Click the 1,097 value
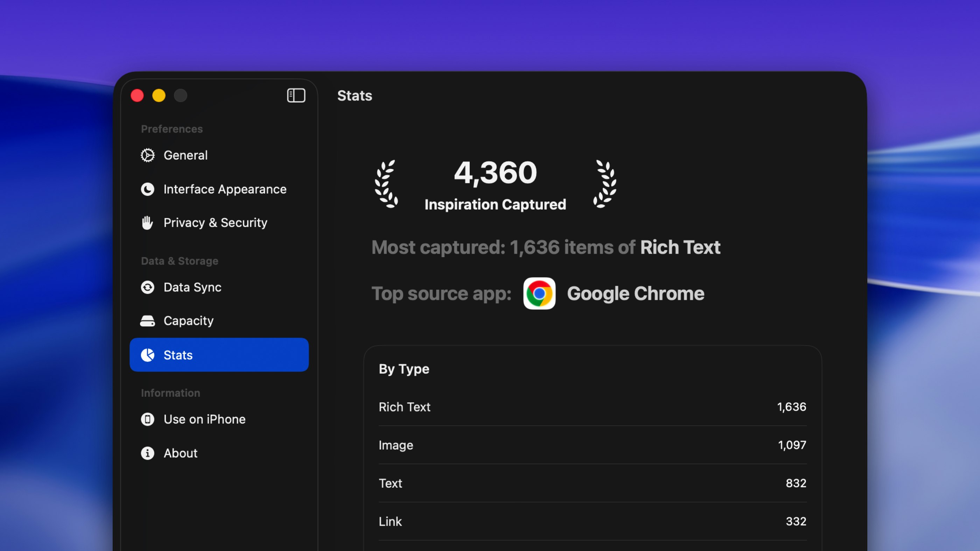The height and width of the screenshot is (551, 980). (x=792, y=445)
